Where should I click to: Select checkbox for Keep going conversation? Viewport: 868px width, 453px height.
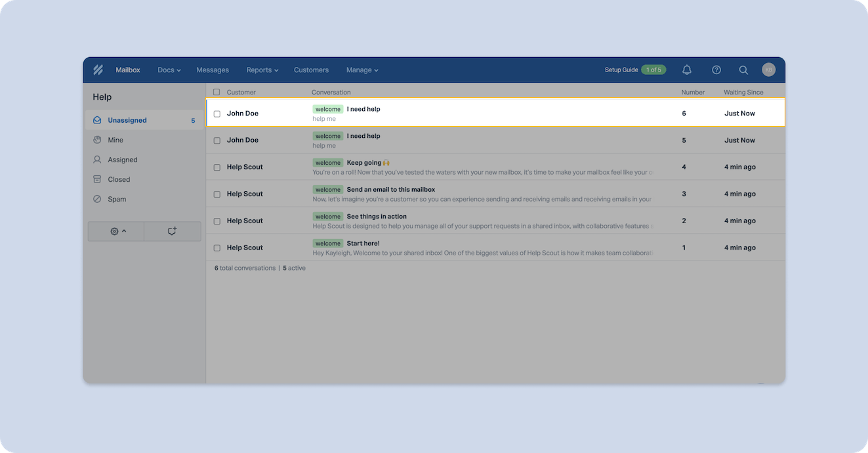point(217,167)
